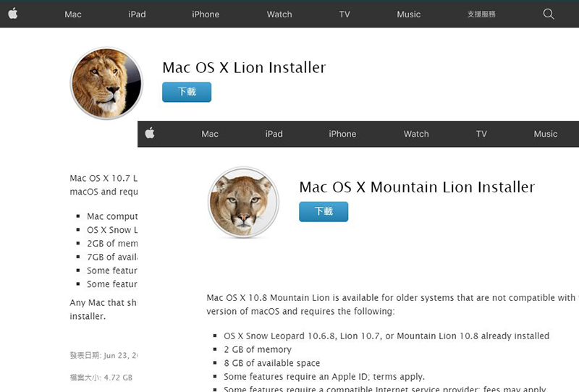579x392 pixels.
Task: Click the Mountain Lion installer icon image
Action: click(x=243, y=203)
